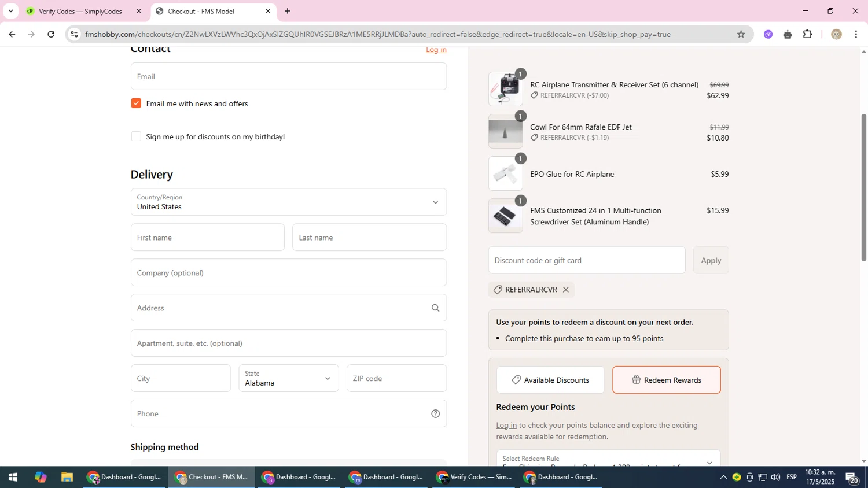Open the volume control in the tray
Viewport: 868px width, 488px height.
click(x=775, y=477)
